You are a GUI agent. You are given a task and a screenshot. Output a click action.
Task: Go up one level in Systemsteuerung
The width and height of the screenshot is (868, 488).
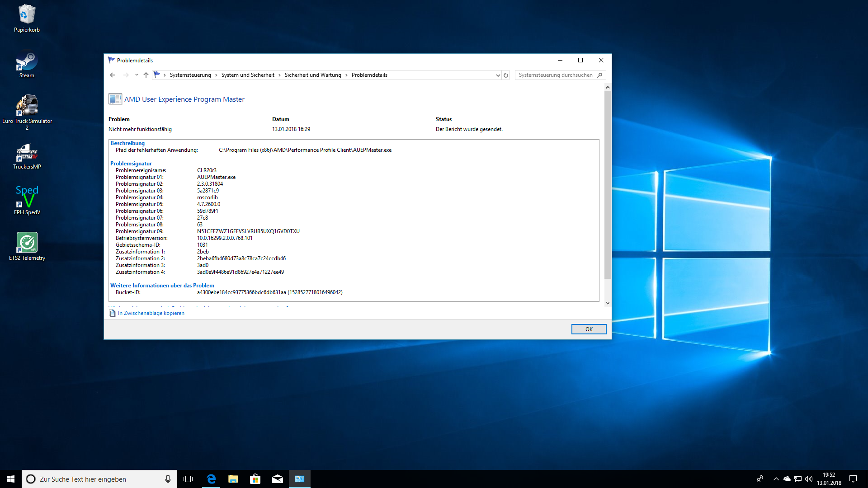point(146,75)
